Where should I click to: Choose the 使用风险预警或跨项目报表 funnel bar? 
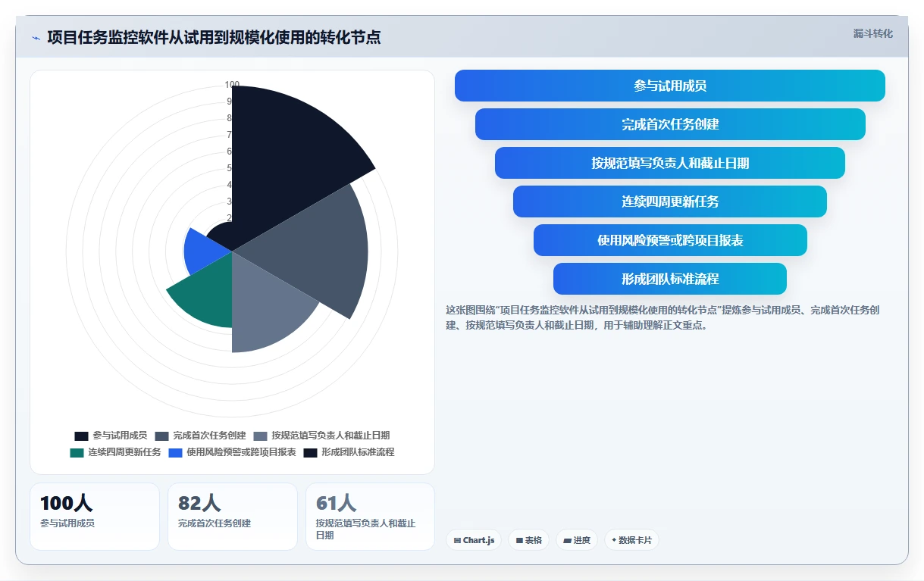coord(670,240)
